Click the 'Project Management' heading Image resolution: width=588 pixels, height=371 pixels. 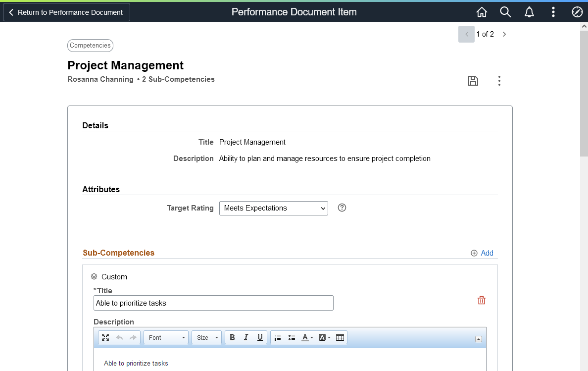pyautogui.click(x=125, y=65)
